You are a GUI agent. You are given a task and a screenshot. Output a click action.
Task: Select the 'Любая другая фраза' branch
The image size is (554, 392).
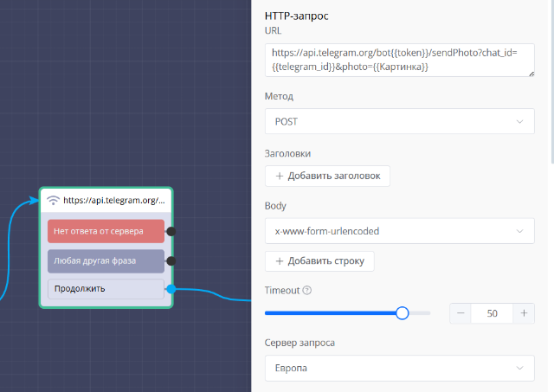coord(106,260)
